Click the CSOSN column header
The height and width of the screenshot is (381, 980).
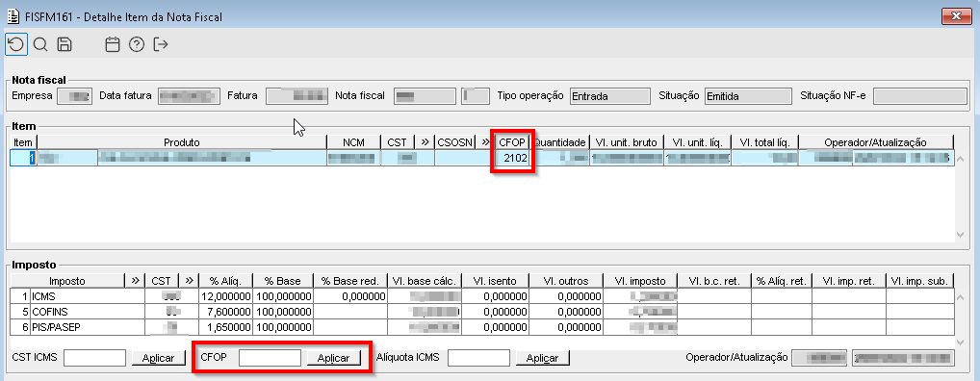455,142
